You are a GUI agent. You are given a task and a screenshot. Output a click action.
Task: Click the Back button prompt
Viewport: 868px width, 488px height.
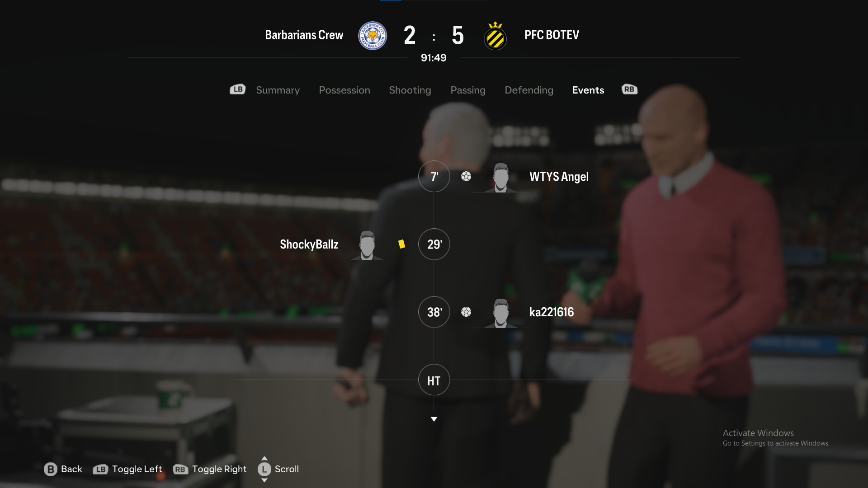(x=63, y=469)
